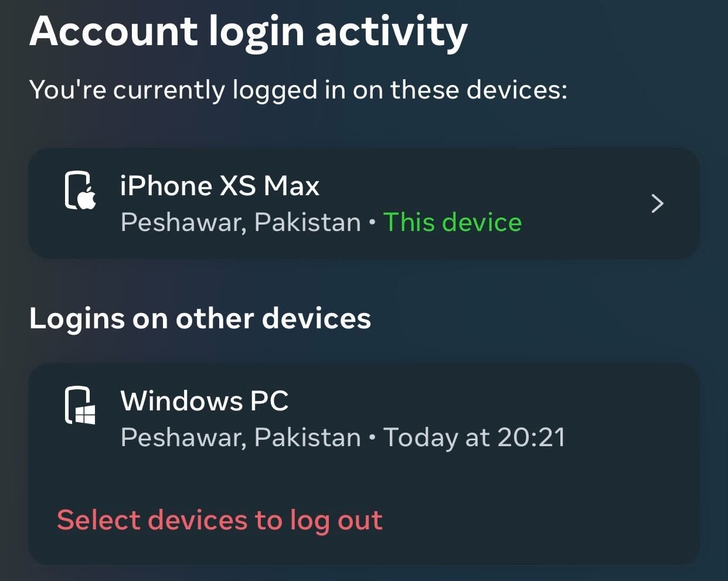Image resolution: width=728 pixels, height=581 pixels.
Task: Click Peshawar, Pakistan under Windows PC
Action: coord(241,438)
